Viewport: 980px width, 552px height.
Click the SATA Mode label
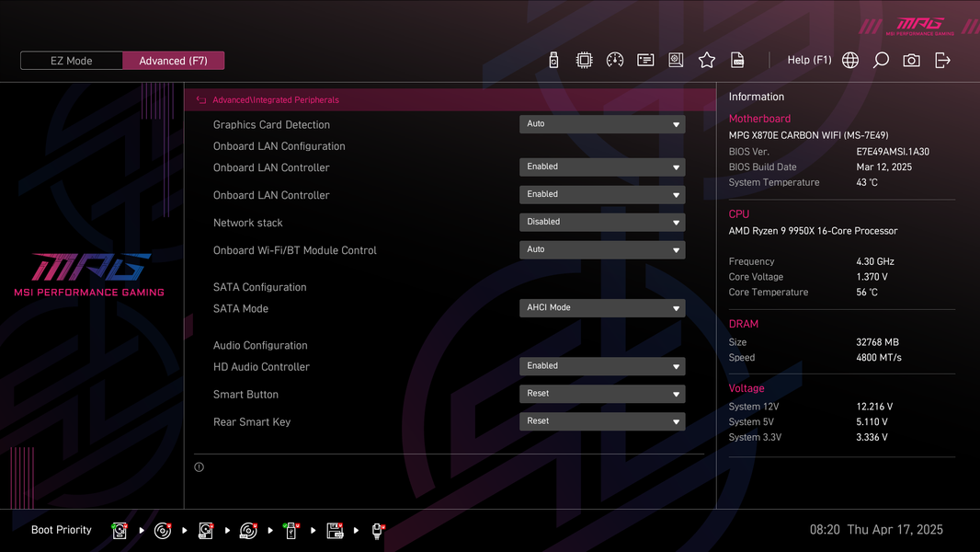(241, 308)
